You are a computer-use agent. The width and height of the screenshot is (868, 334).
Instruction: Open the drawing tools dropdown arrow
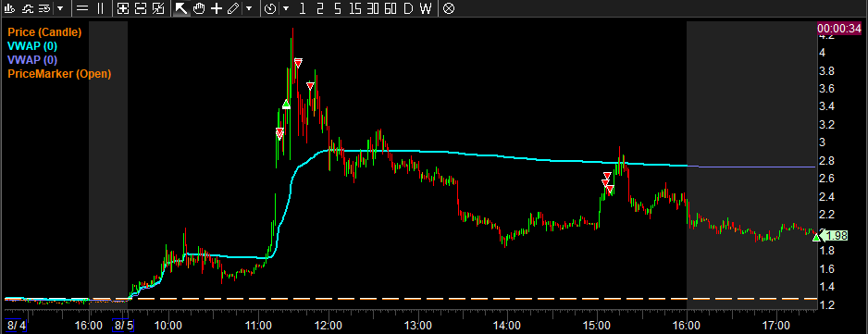pos(249,9)
